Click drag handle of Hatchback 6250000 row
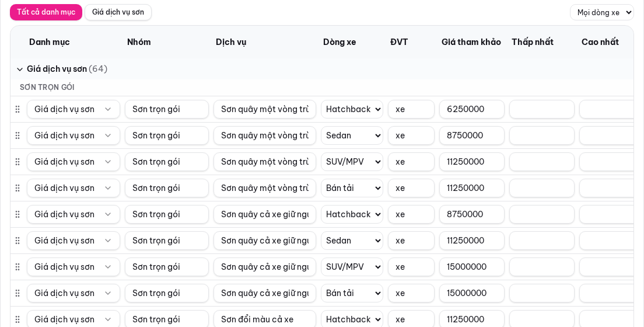The height and width of the screenshot is (327, 644). (x=17, y=109)
